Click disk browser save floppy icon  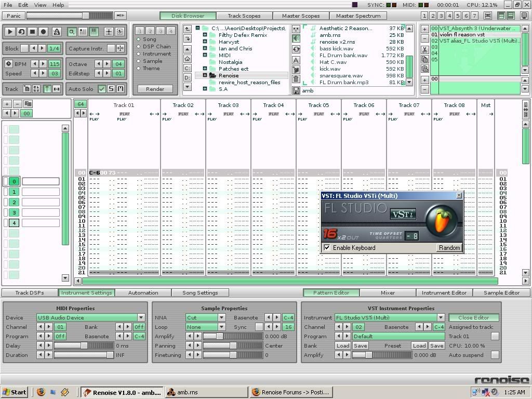tap(296, 90)
